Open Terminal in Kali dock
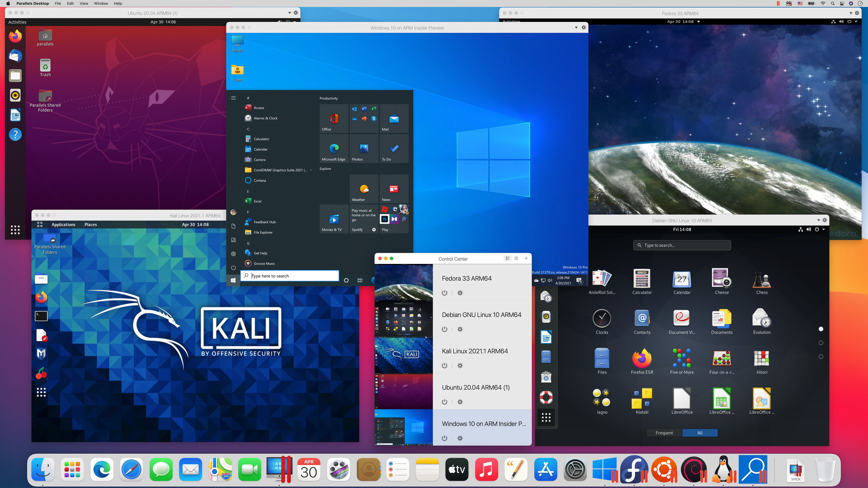Viewport: 868px width, 488px height. coord(41,315)
